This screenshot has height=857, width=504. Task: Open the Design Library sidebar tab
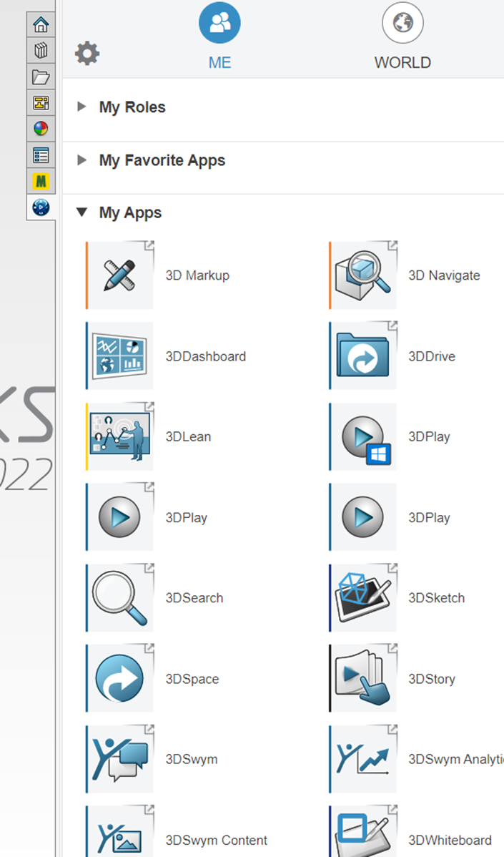point(41,51)
